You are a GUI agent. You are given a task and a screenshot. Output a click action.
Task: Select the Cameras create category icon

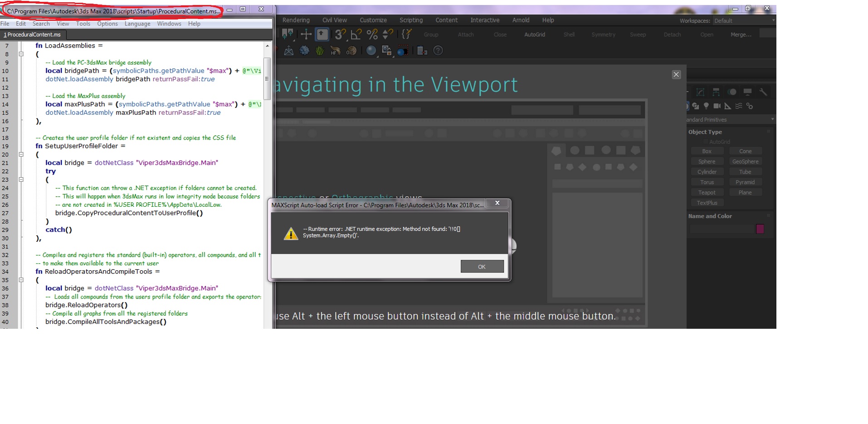coord(717,106)
